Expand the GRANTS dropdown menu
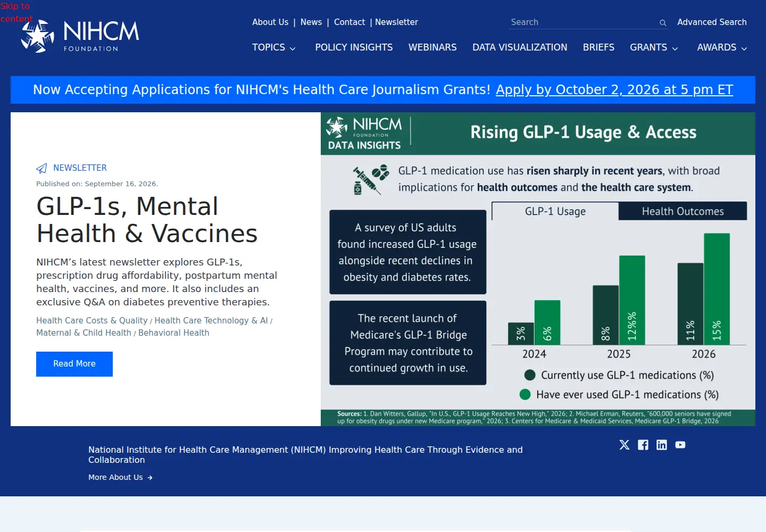The width and height of the screenshot is (766, 532). 654,47
